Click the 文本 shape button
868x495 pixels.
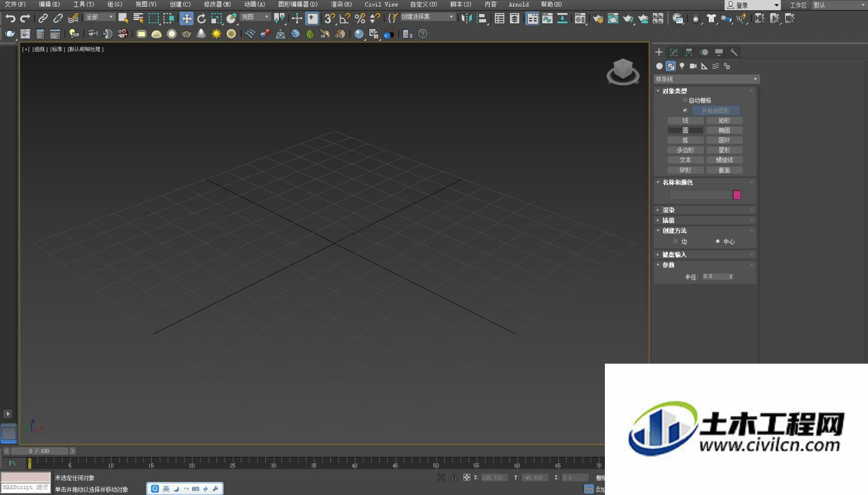click(x=685, y=160)
